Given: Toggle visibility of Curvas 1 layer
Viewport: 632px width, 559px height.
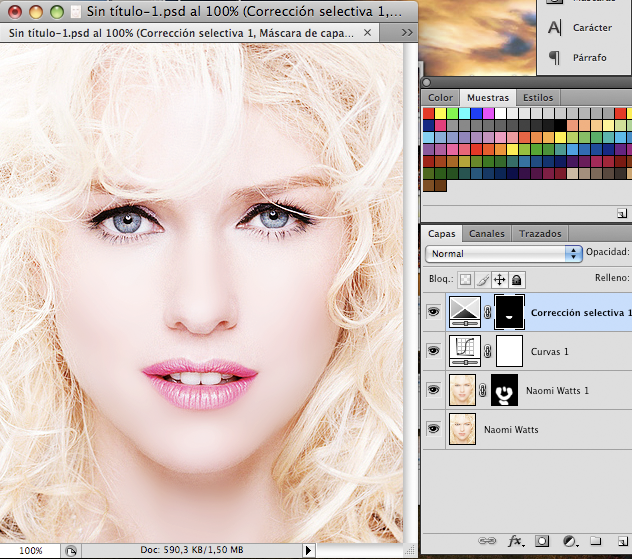Looking at the screenshot, I should (433, 351).
